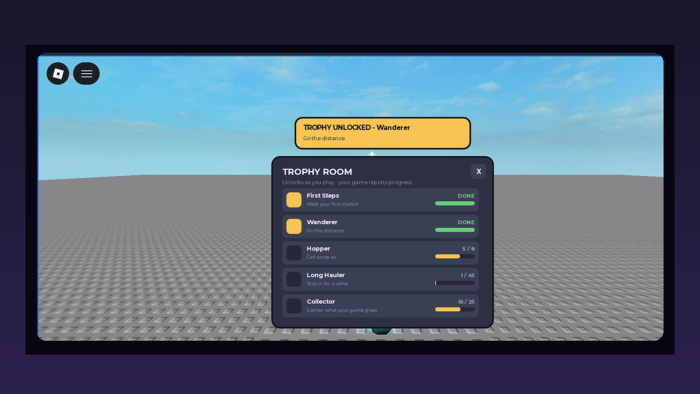This screenshot has width=700, height=394.
Task: Click the DONE label on the Wanderer row
Action: click(x=466, y=222)
